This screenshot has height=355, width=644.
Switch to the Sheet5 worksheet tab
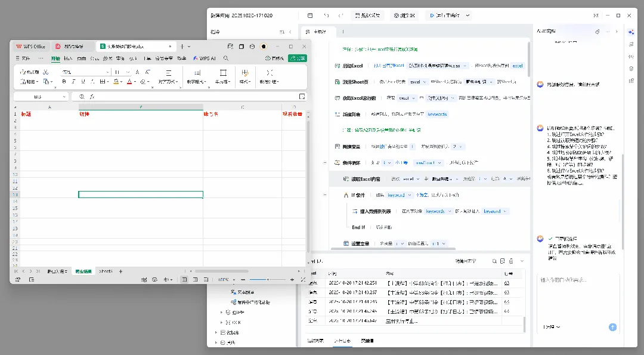[106, 271]
